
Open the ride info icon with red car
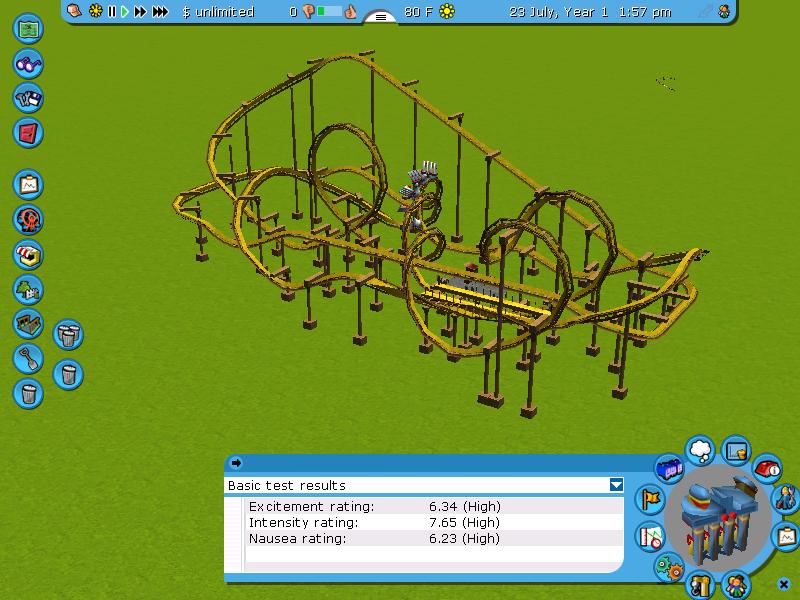coord(767,468)
